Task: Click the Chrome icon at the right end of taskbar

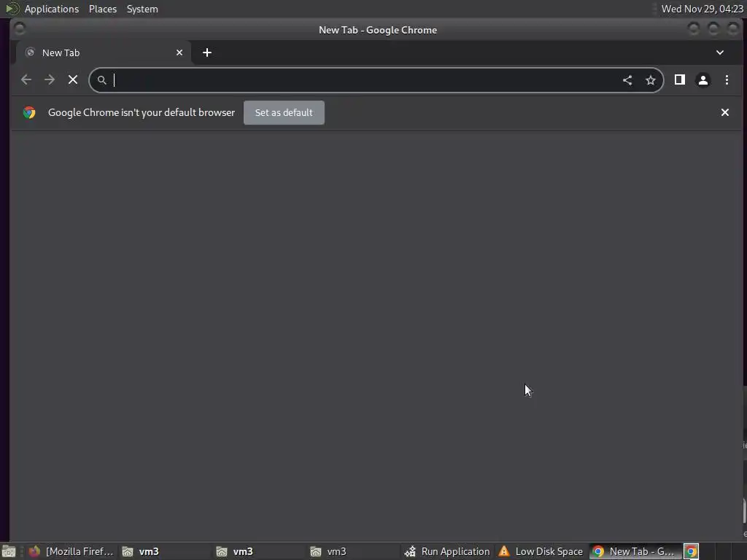Action: click(692, 551)
